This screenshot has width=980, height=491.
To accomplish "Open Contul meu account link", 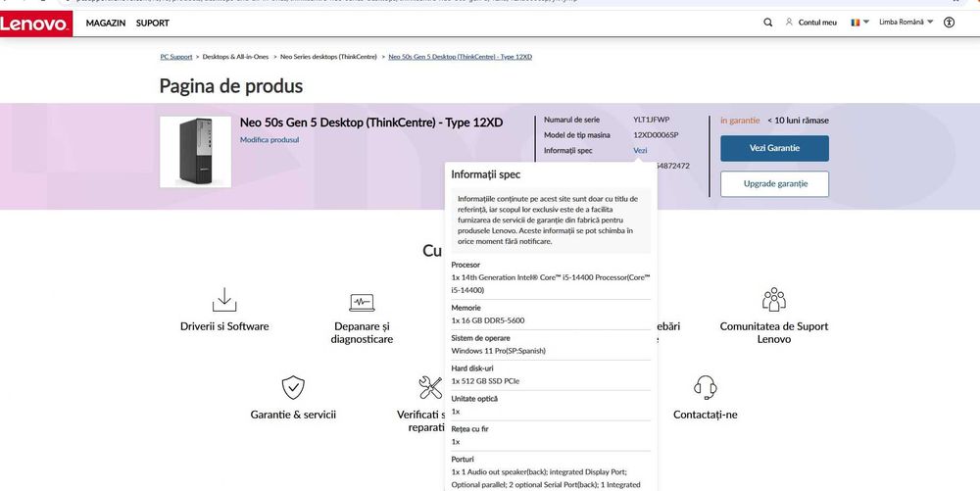I will pos(817,23).
